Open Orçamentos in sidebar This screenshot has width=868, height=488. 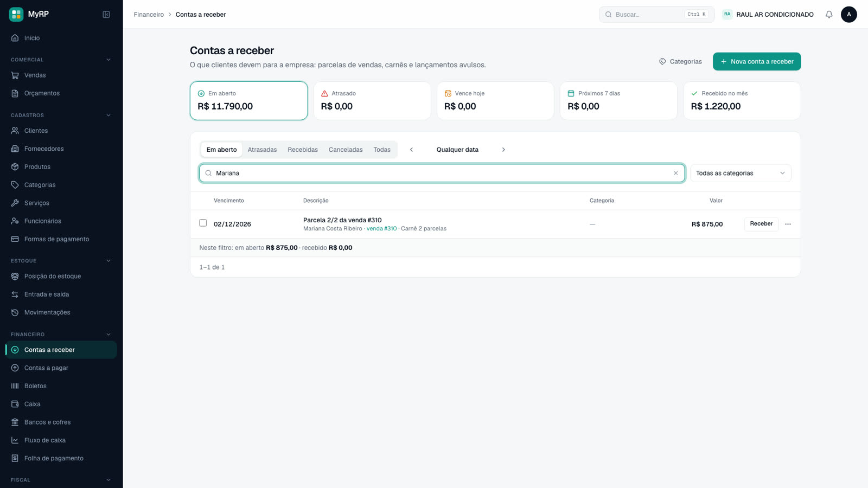tap(61, 93)
